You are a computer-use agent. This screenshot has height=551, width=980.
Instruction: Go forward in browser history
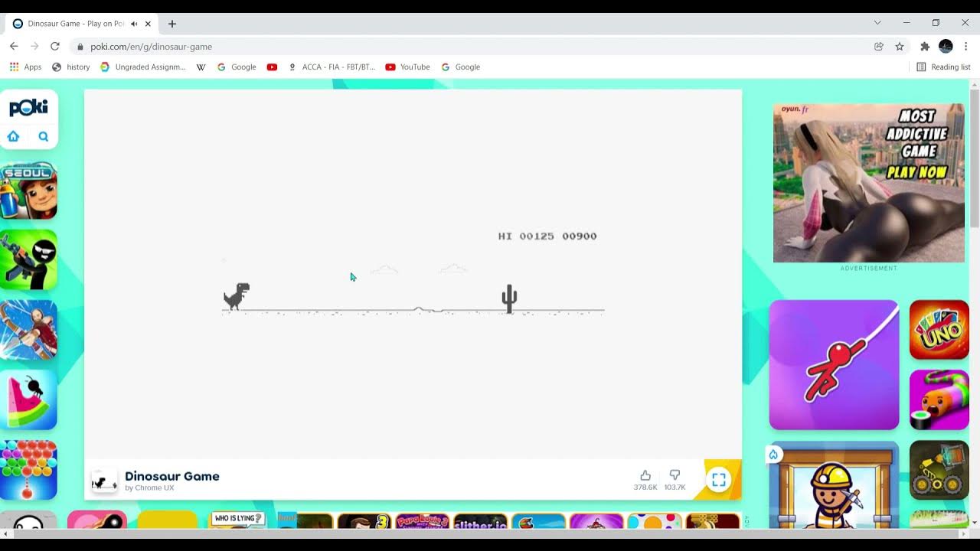(x=34, y=47)
